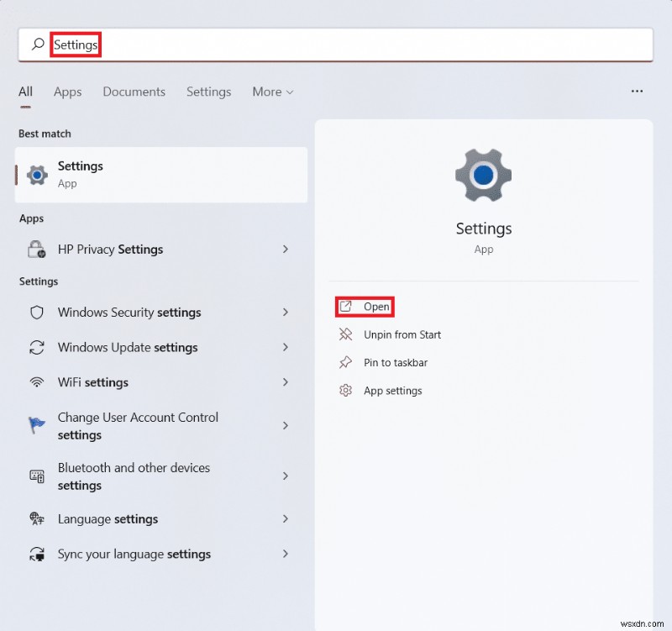Viewport: 672px width, 631px height.
Task: Click Open to launch Settings
Action: pos(365,307)
